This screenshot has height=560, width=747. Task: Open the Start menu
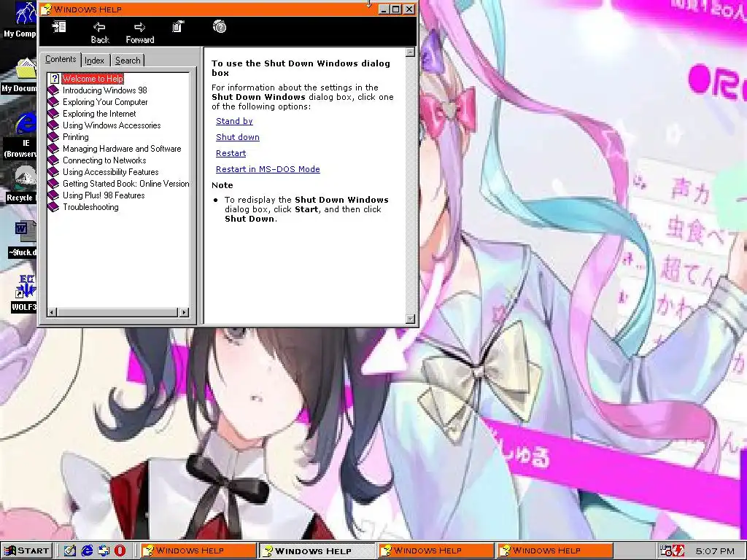point(27,551)
